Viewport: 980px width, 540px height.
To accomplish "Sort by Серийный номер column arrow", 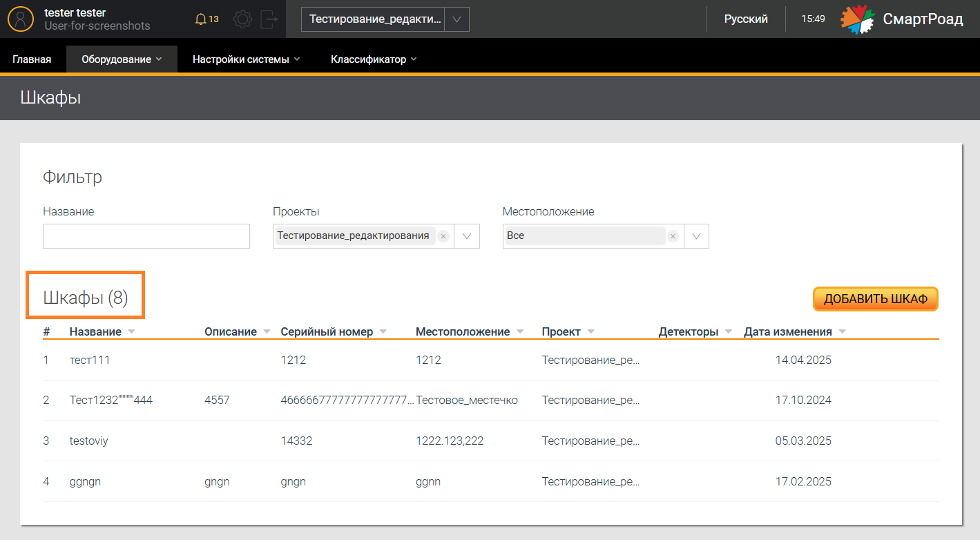I will 383,332.
